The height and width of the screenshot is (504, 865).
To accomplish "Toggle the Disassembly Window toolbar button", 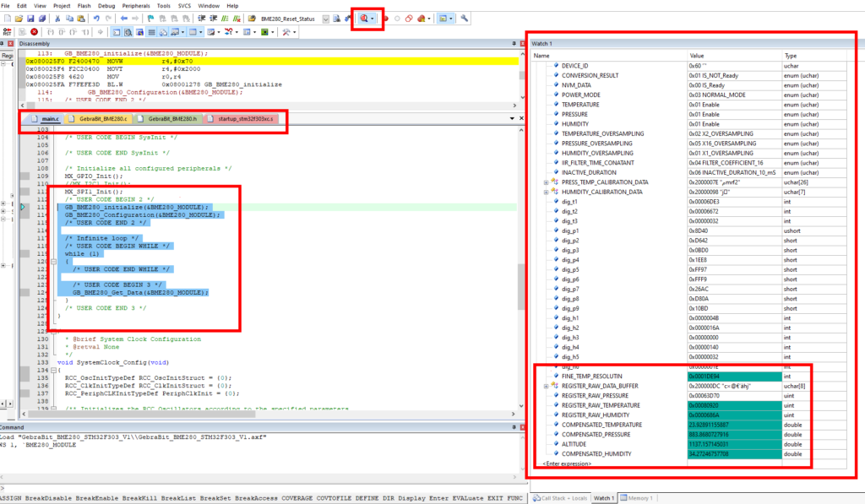I will [128, 32].
